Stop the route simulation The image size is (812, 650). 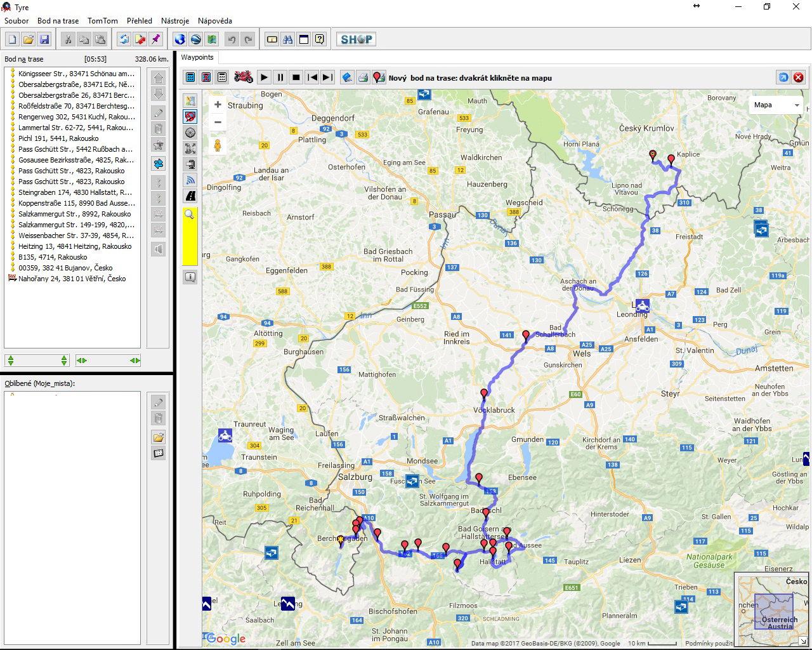296,77
